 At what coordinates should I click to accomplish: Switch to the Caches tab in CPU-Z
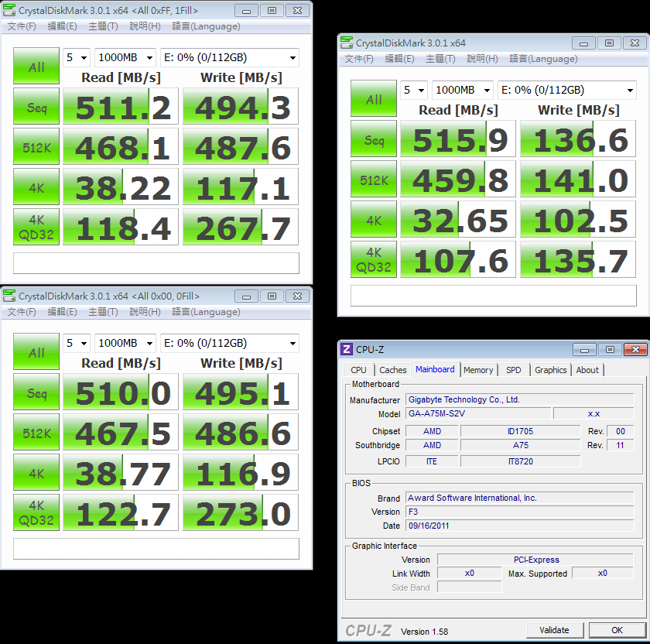[x=392, y=370]
